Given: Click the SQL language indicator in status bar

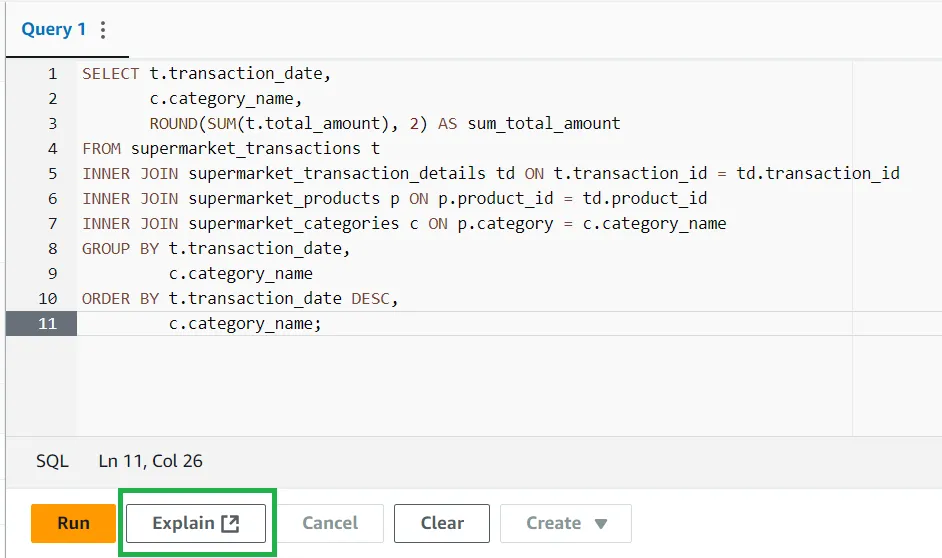Looking at the screenshot, I should click(x=52, y=461).
